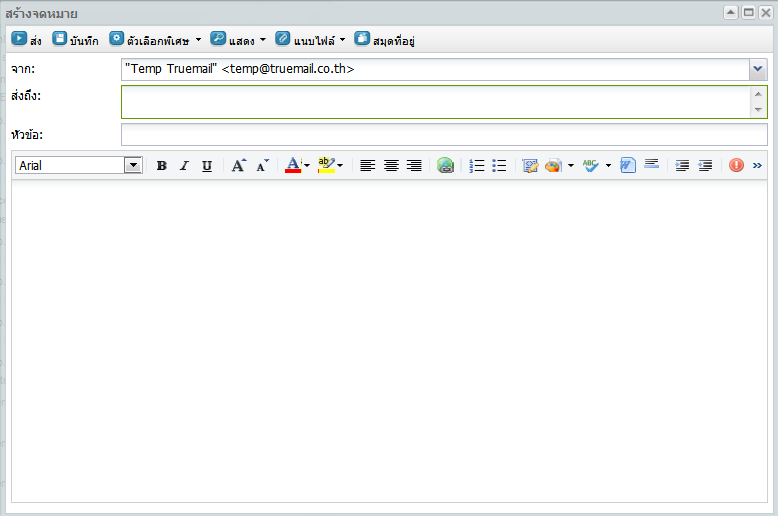
Task: Open the Show (แสดง) menu
Action: [x=238, y=40]
